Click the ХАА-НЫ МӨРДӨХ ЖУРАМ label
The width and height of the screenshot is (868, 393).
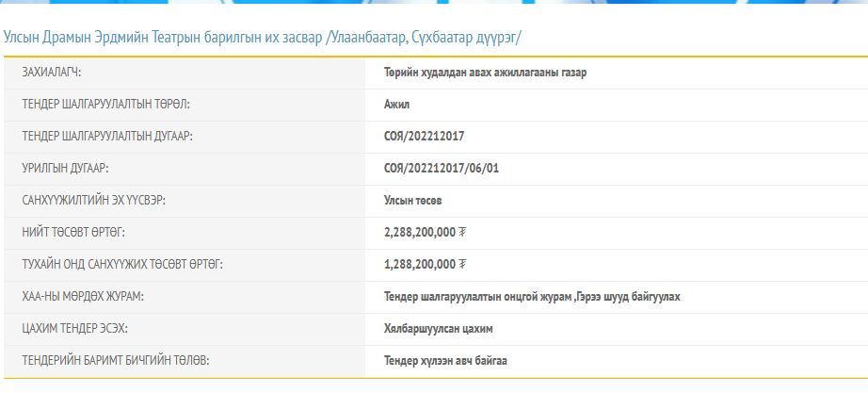[83, 297]
